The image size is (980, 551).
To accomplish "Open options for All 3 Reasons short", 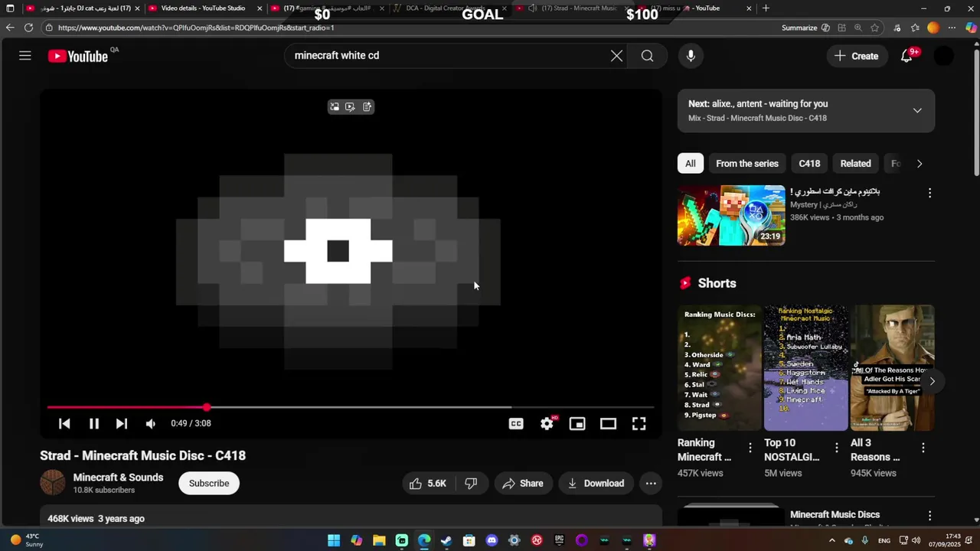I will pyautogui.click(x=923, y=448).
